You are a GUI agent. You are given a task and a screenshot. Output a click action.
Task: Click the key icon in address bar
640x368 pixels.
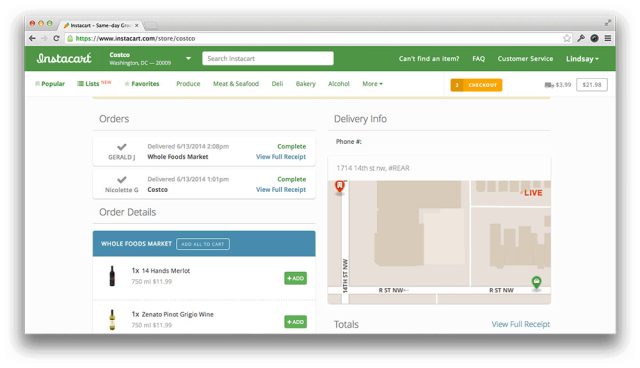581,38
